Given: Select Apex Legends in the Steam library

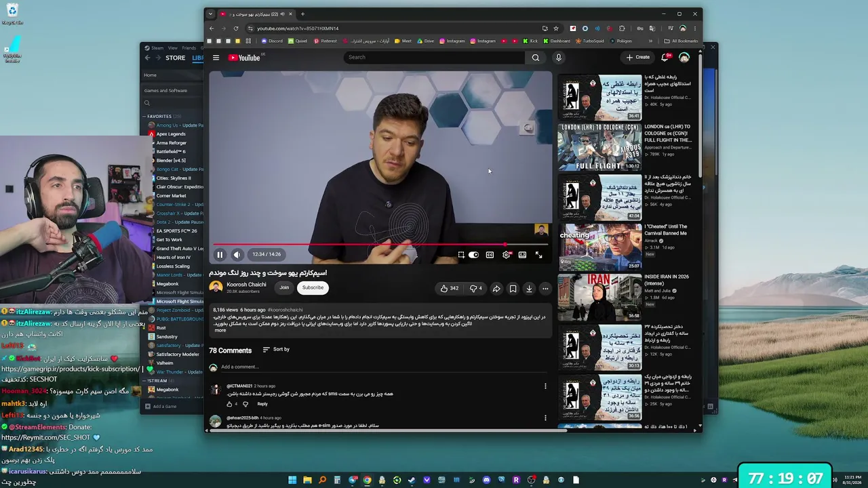Looking at the screenshot, I should [171, 134].
